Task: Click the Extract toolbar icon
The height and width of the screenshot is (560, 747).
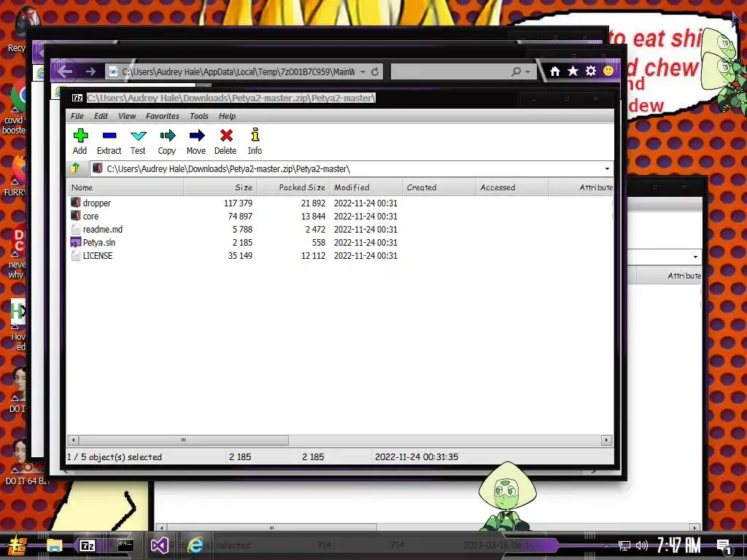Action: pyautogui.click(x=109, y=136)
